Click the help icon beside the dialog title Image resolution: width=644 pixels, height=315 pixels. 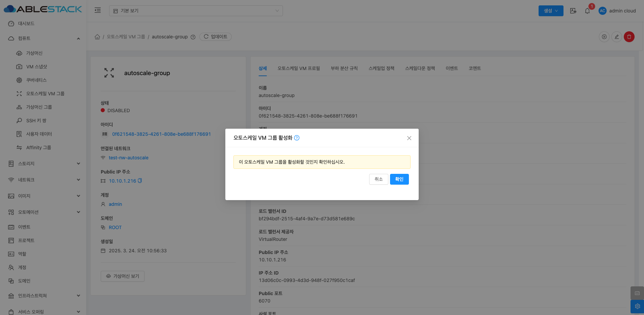click(x=297, y=138)
